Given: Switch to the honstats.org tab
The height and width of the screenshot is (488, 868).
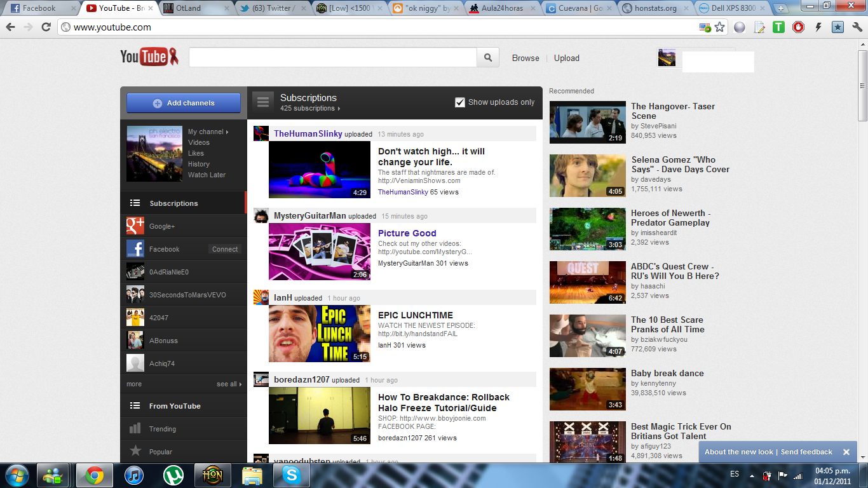Looking at the screenshot, I should (657, 8).
